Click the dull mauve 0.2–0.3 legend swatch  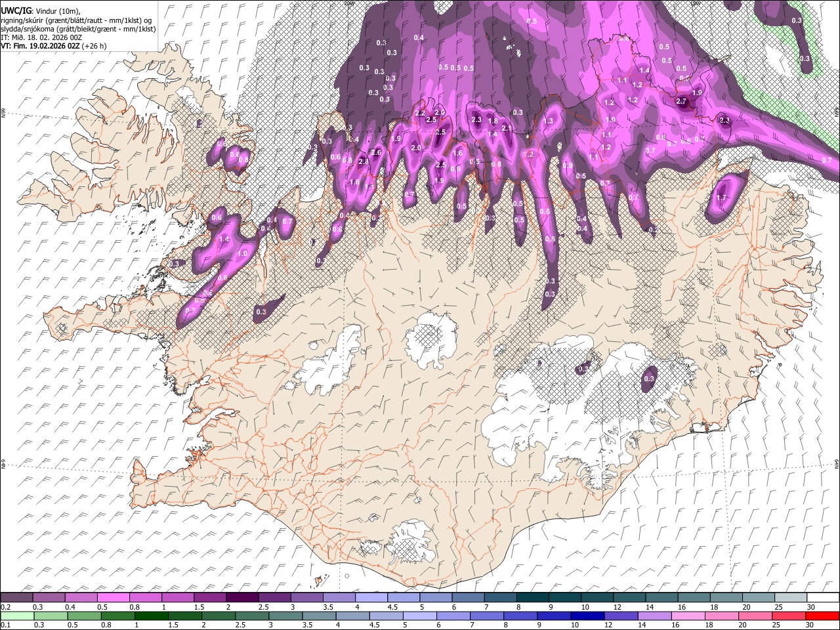[x=16, y=598]
